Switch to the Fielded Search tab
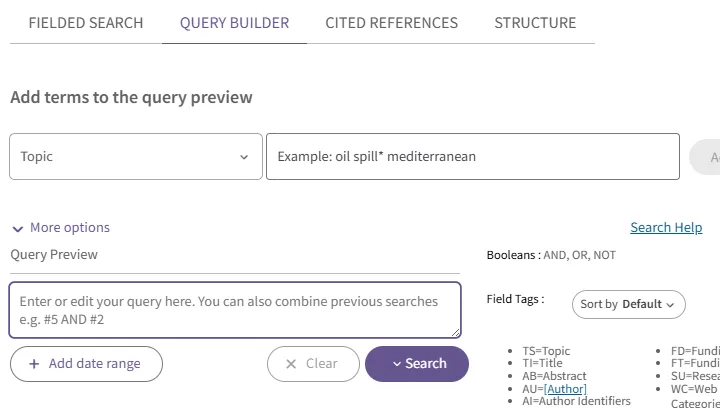 tap(86, 23)
